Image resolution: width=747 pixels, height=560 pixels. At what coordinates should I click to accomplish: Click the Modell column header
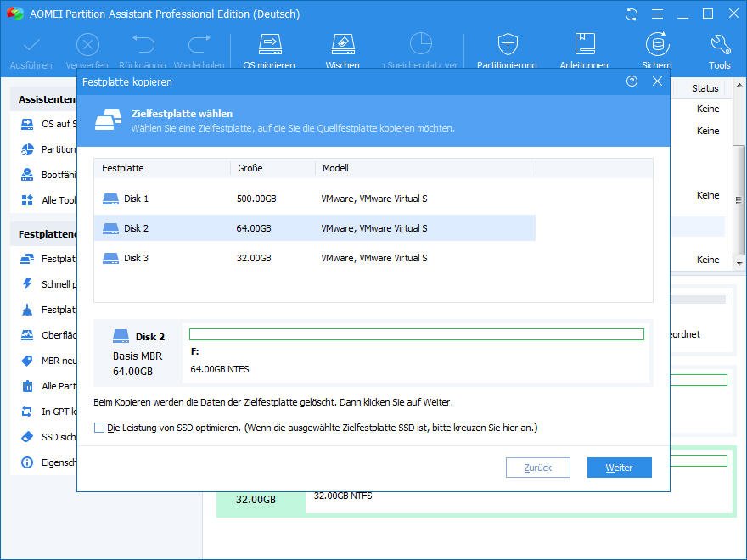[424, 168]
